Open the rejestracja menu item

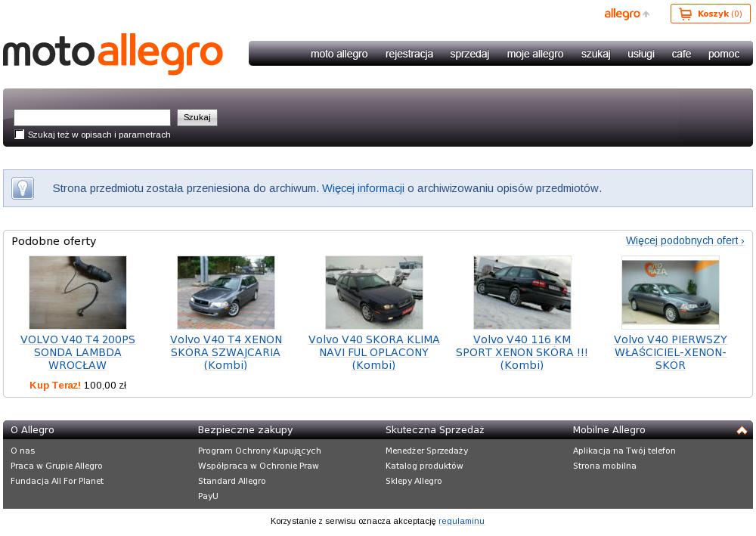409,54
